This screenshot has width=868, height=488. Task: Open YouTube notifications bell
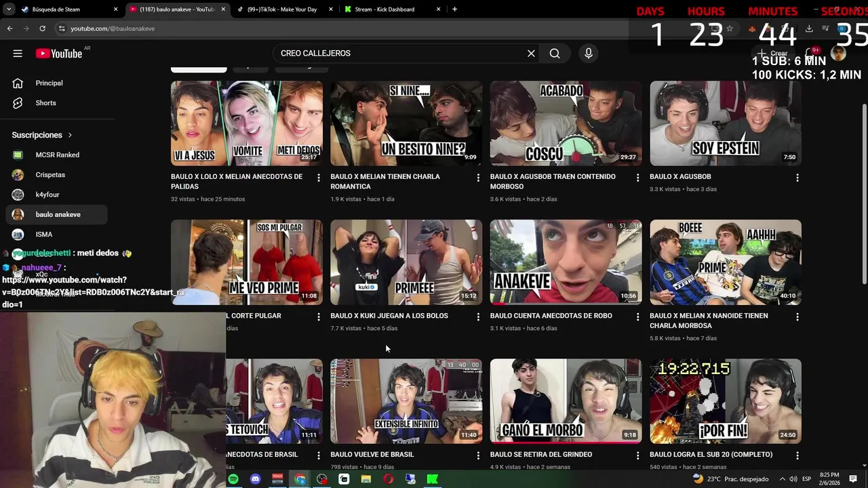point(811,54)
